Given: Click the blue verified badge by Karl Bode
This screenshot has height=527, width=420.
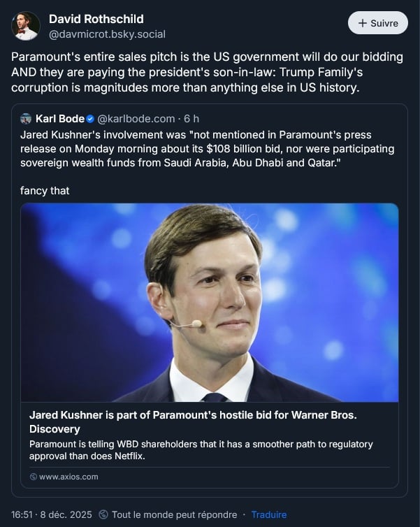Looking at the screenshot, I should 90,119.
